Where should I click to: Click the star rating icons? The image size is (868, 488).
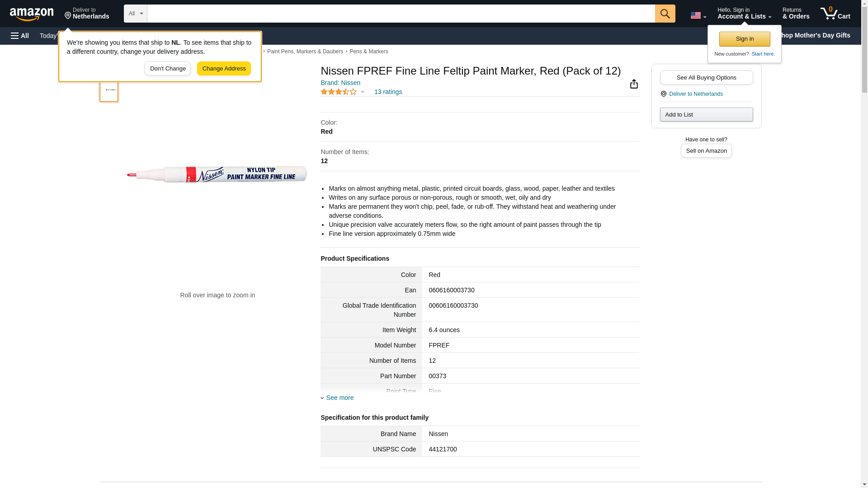tap(338, 92)
